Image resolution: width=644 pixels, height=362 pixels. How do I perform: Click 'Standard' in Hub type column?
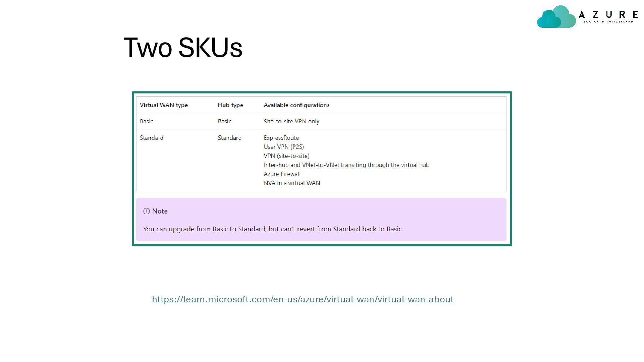[x=229, y=138]
